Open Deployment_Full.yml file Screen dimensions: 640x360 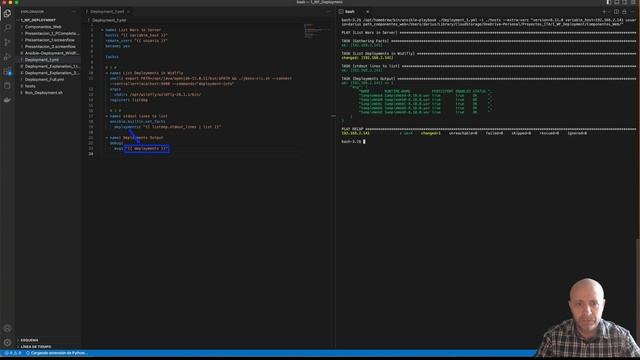pos(44,80)
